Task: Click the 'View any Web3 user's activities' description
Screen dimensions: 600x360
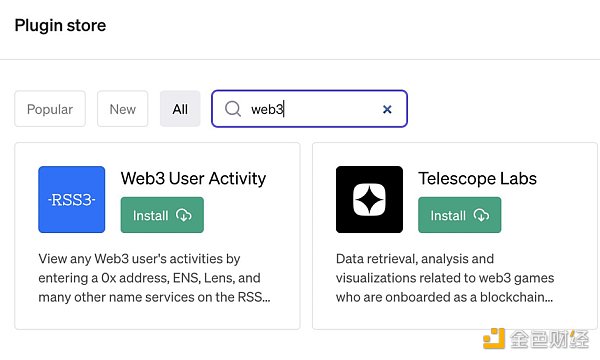Action: coord(154,278)
